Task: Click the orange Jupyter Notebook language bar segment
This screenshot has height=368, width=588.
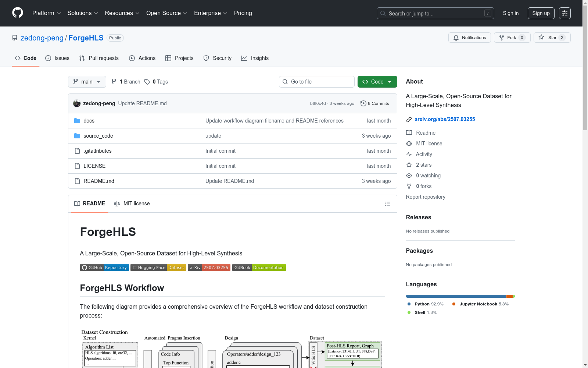Action: 509,296
